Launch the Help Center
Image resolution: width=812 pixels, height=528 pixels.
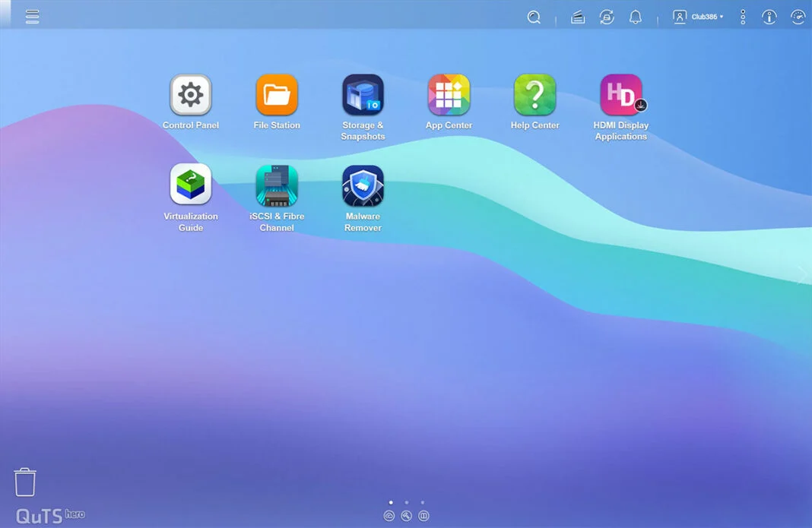point(534,95)
